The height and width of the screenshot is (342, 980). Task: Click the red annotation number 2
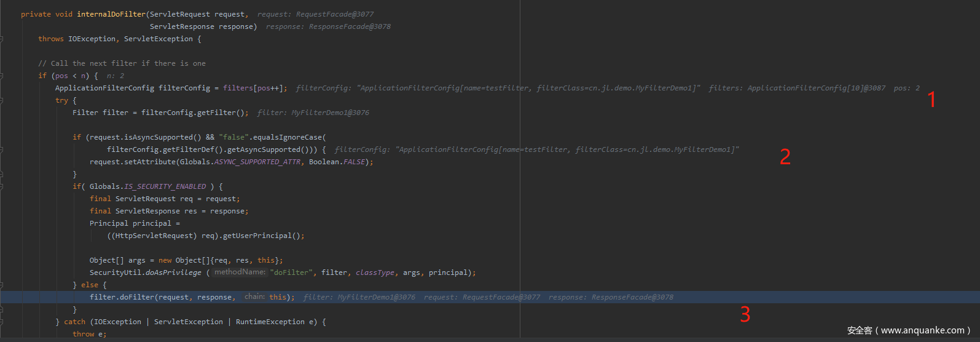point(785,157)
